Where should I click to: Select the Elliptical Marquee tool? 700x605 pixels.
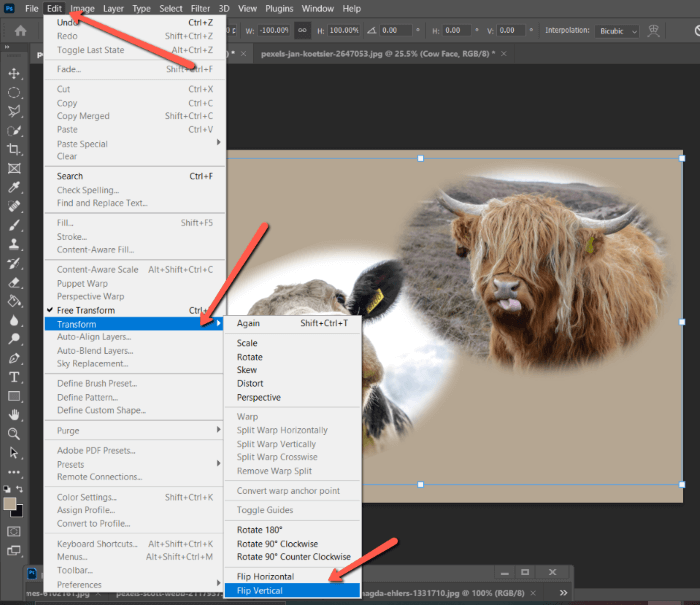click(14, 93)
